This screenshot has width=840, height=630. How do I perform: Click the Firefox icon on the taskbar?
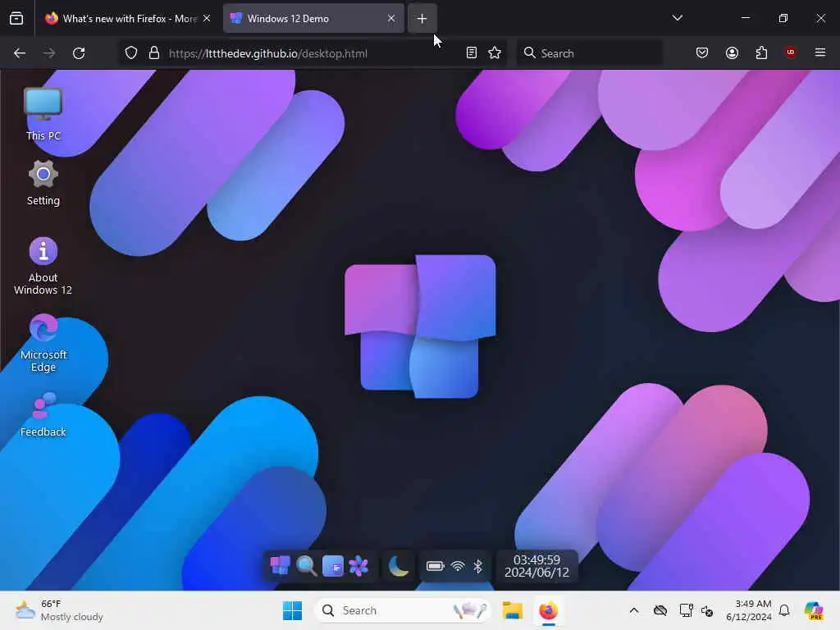point(549,610)
